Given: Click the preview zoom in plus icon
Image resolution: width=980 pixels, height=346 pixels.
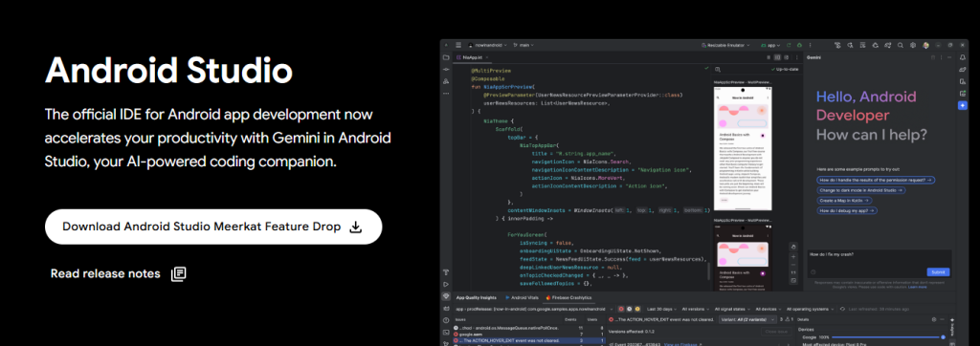Looking at the screenshot, I should [x=793, y=257].
